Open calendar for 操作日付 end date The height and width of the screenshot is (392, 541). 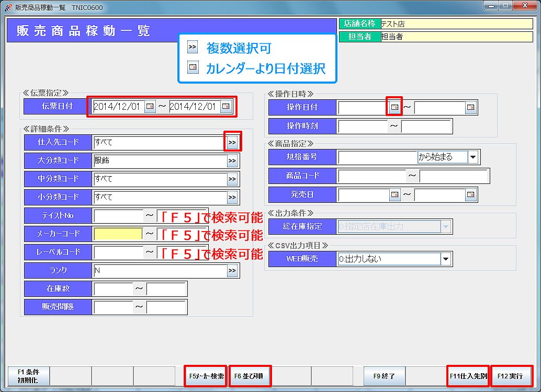coord(471,107)
